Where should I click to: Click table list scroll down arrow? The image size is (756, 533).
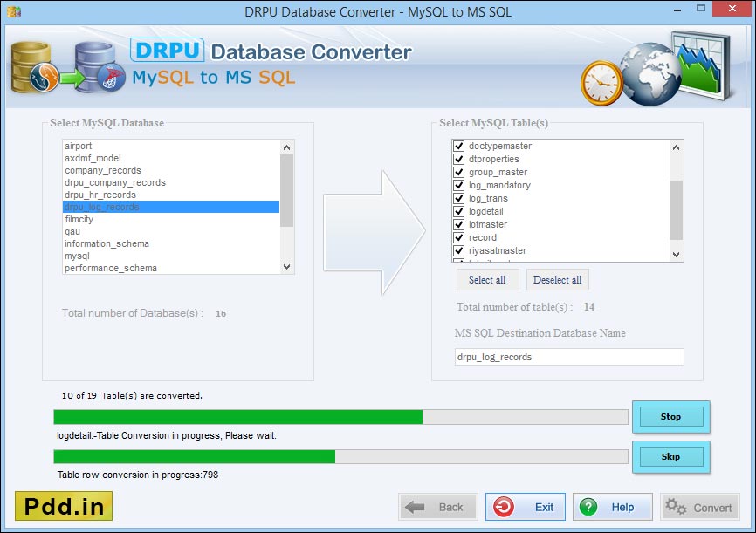(676, 255)
